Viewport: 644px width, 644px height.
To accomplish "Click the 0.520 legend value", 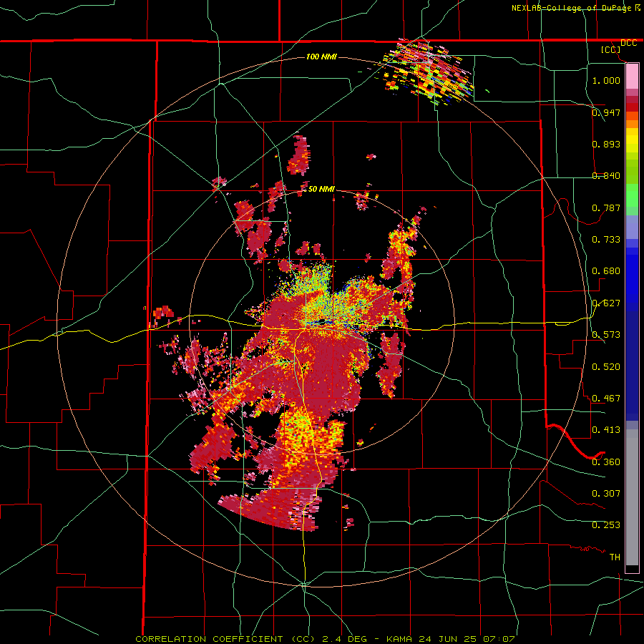I will coord(606,366).
